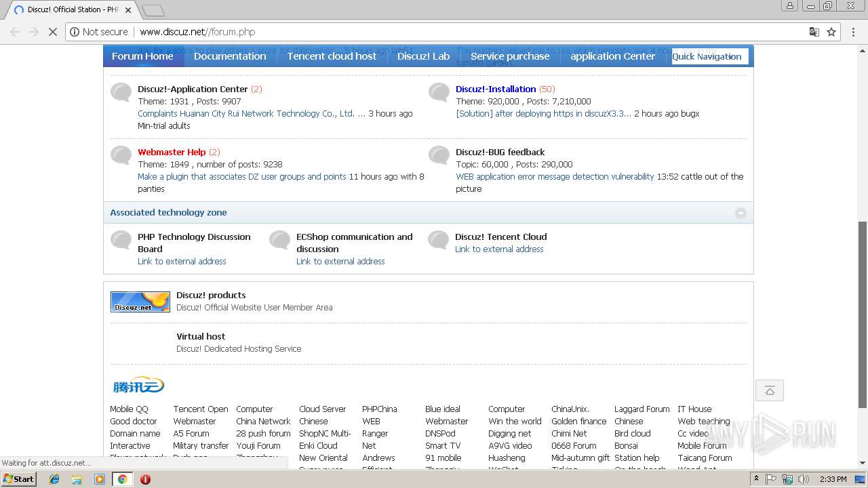Open Solution after deploying https post
Screen dimensions: 868x488
pyautogui.click(x=543, y=113)
